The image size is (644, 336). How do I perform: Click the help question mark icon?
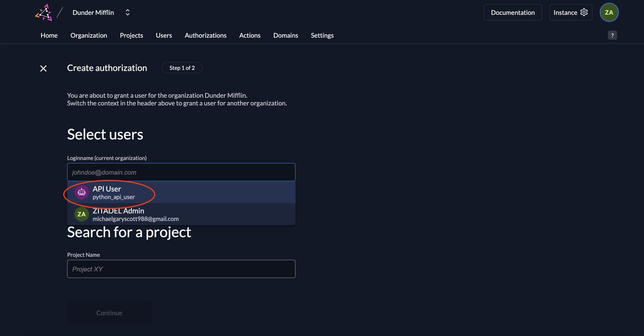(x=612, y=35)
